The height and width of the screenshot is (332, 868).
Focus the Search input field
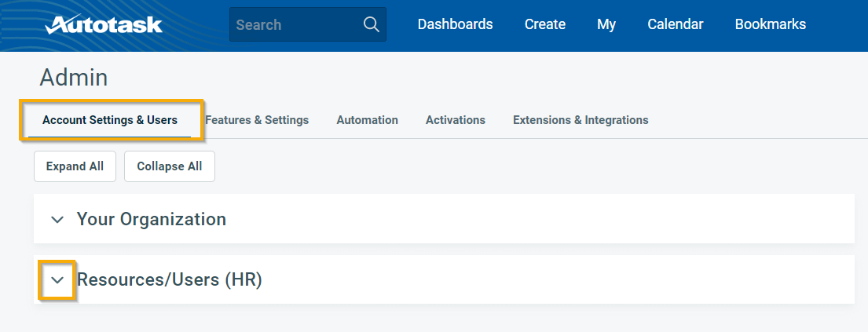(x=295, y=25)
